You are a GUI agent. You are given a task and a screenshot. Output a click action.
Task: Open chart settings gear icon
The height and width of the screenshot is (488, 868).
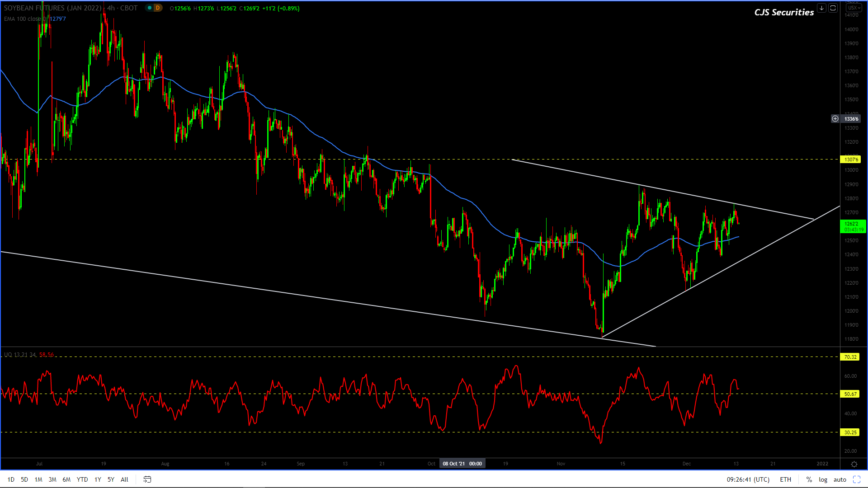pyautogui.click(x=854, y=464)
